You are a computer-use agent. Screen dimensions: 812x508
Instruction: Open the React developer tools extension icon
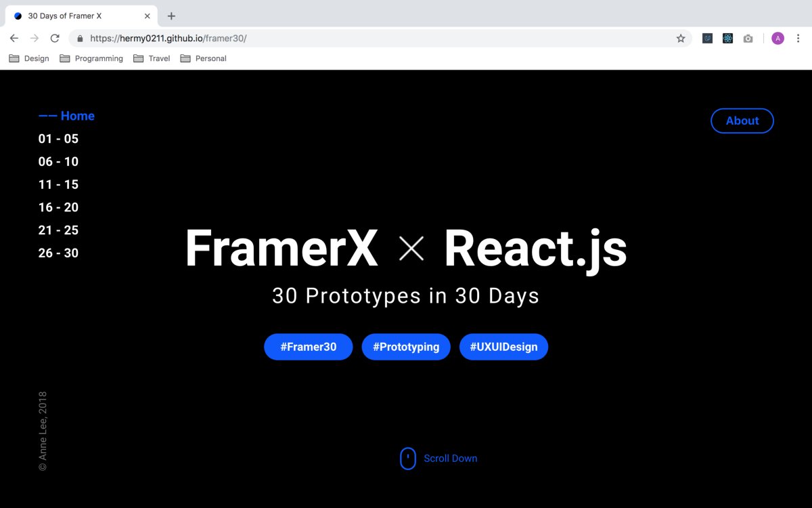coord(727,39)
